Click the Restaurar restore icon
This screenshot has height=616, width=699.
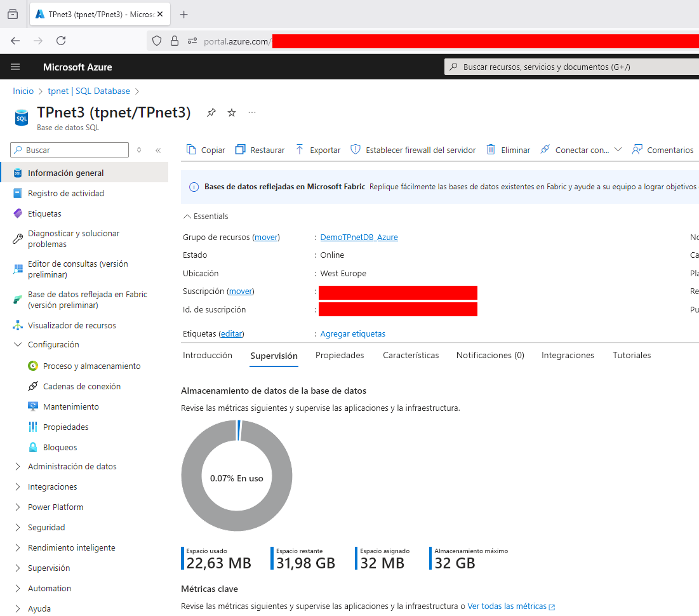(x=240, y=149)
